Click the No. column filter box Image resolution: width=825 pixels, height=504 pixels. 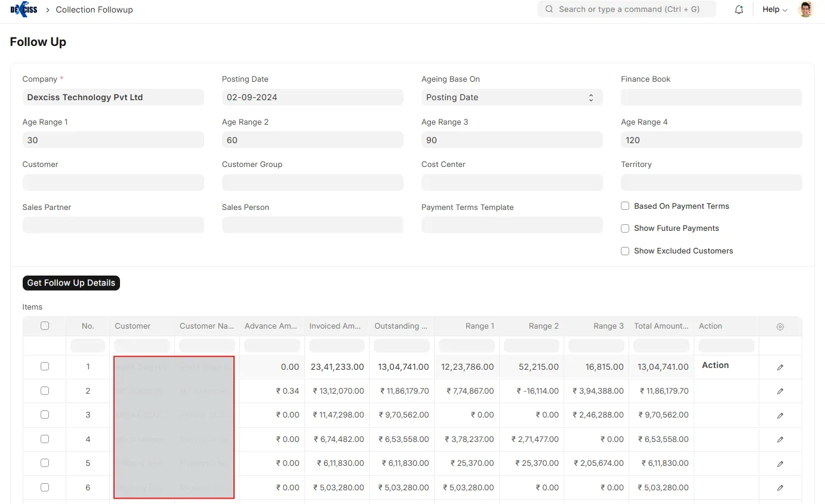click(88, 345)
